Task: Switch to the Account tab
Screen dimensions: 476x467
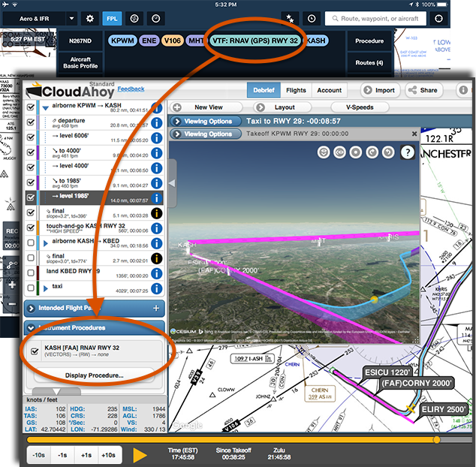Action: 330,90
